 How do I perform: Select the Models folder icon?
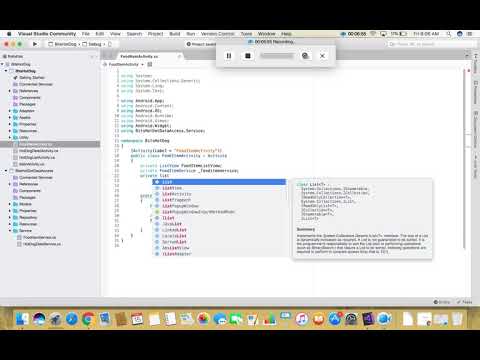(15, 204)
